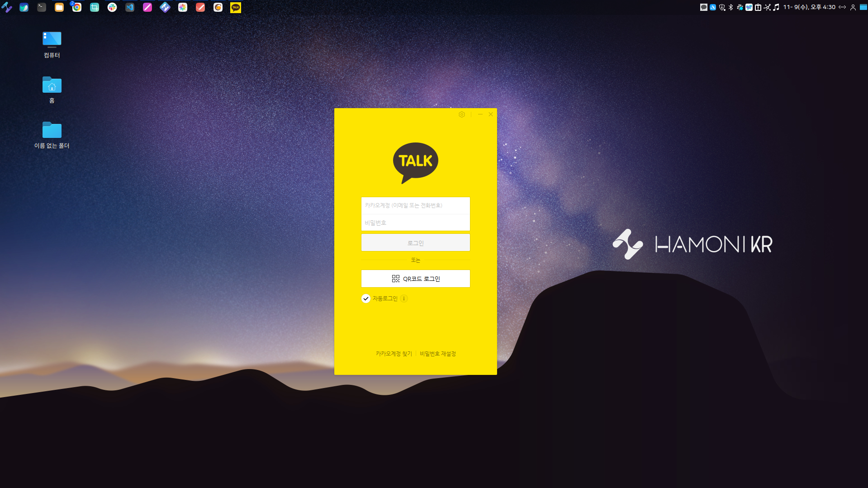Choose QR코드 로그인 option
The image size is (868, 488).
(x=415, y=279)
